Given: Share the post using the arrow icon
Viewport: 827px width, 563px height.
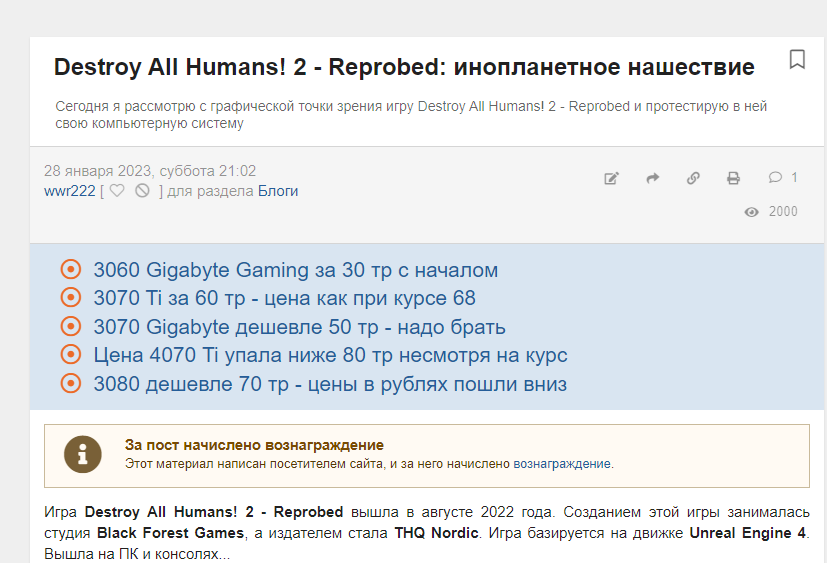Looking at the screenshot, I should pos(652,178).
